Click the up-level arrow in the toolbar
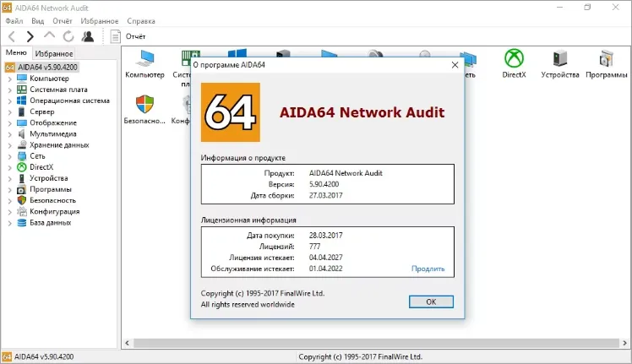This screenshot has height=364, width=632. pyautogui.click(x=49, y=35)
